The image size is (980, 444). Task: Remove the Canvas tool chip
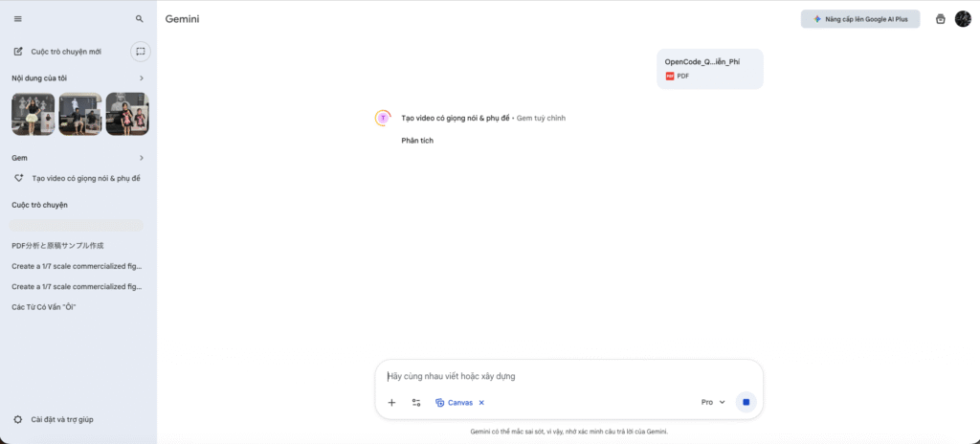click(481, 403)
